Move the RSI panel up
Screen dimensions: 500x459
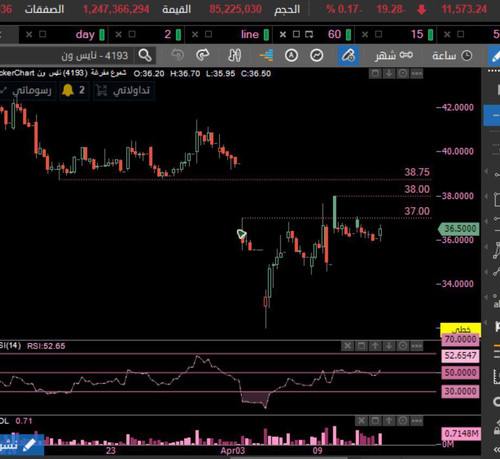375,346
